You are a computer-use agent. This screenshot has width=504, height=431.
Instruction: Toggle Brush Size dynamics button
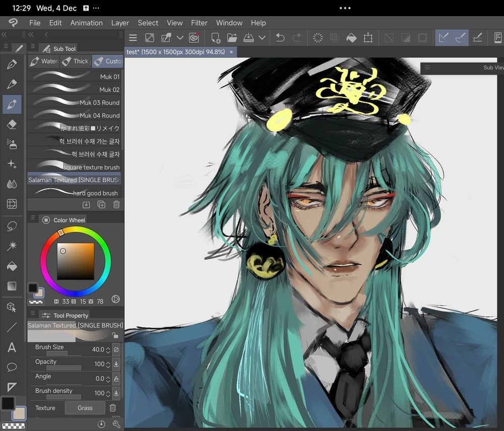[116, 349]
